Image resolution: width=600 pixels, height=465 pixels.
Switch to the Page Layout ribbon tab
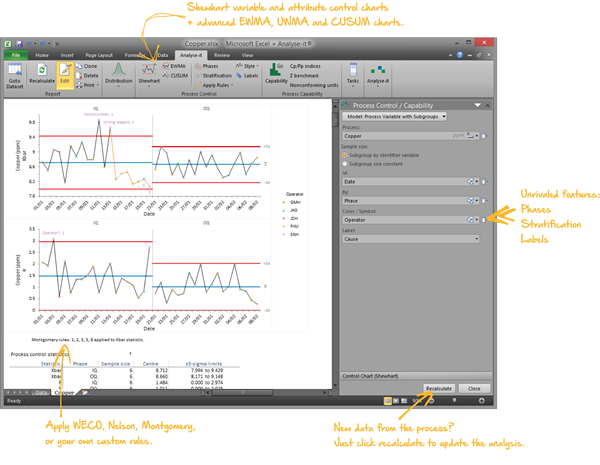pos(99,55)
